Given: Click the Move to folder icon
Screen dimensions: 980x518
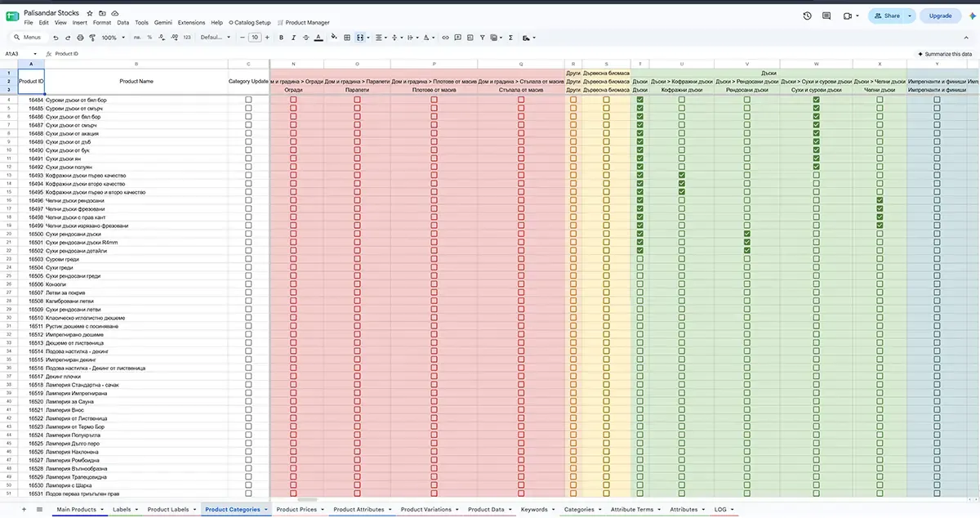Looking at the screenshot, I should coord(102,14).
